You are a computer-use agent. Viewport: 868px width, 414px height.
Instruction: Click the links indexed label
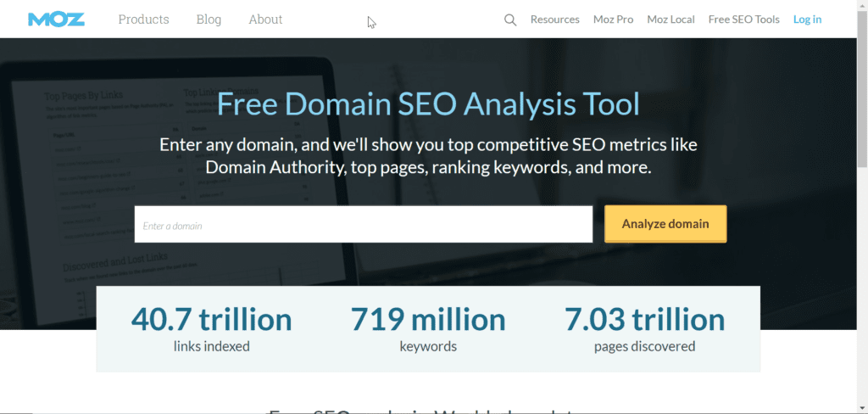(x=211, y=346)
